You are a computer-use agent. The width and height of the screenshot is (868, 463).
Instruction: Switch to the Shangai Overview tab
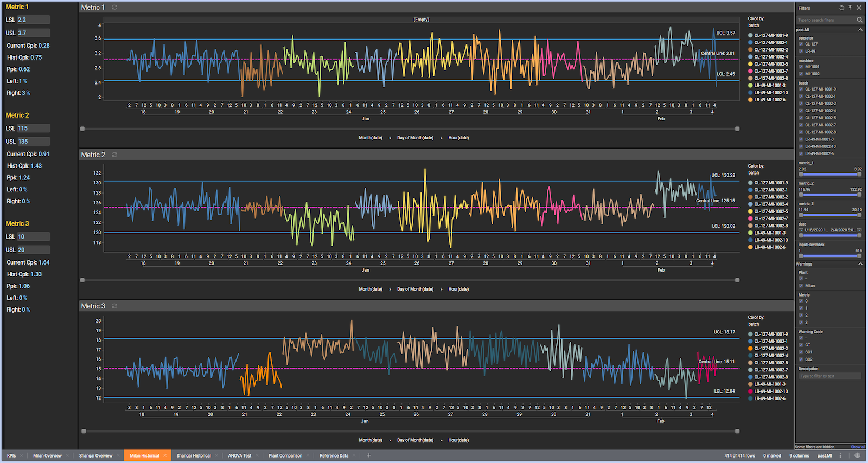pyautogui.click(x=95, y=456)
